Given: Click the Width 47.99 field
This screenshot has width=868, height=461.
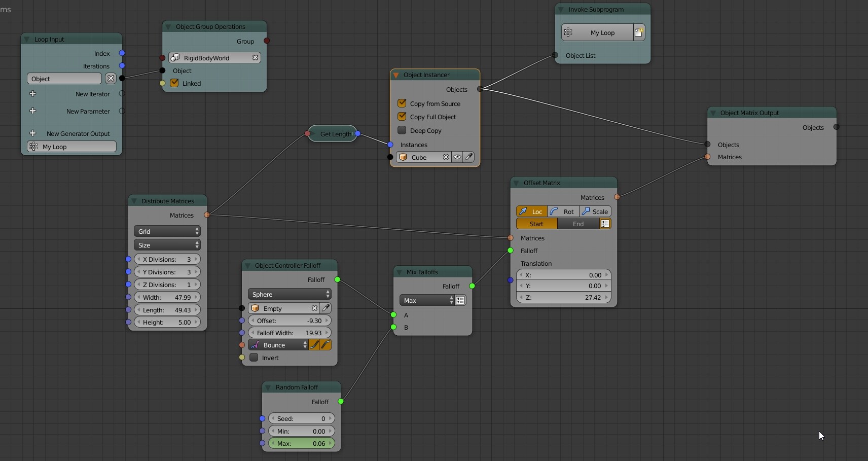Looking at the screenshot, I should pos(167,297).
